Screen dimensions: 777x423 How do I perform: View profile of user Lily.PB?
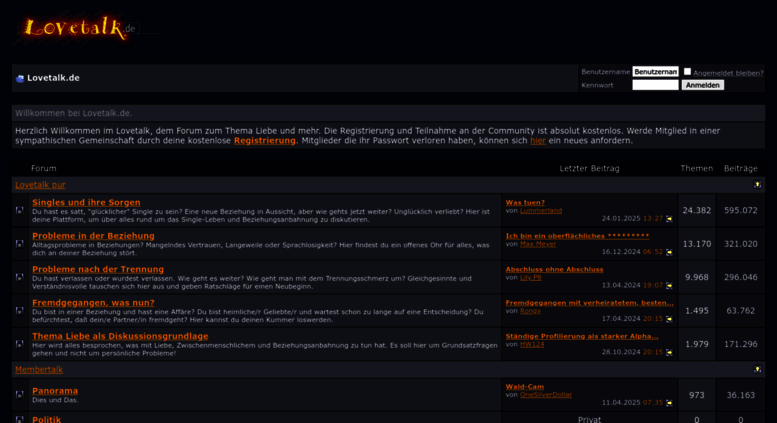point(530,277)
